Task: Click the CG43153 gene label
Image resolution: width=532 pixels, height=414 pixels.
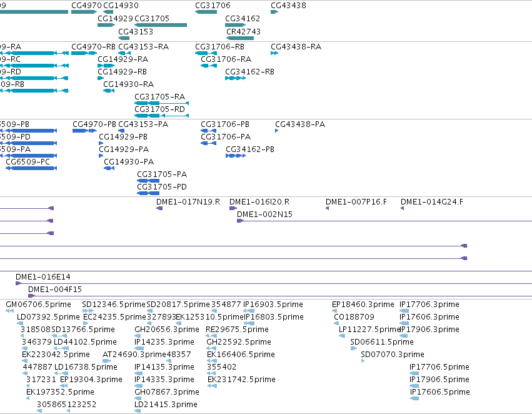Action: tap(136, 31)
